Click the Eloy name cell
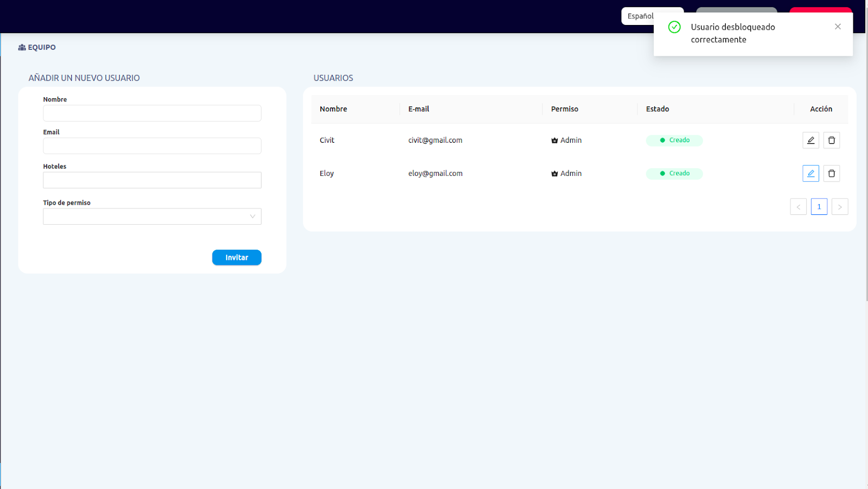Viewport: 868px width, 489px height. (327, 173)
